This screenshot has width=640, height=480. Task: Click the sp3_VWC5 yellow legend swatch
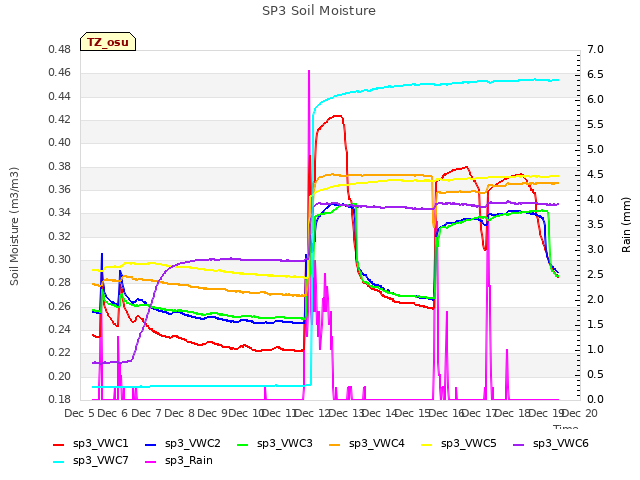(427, 444)
